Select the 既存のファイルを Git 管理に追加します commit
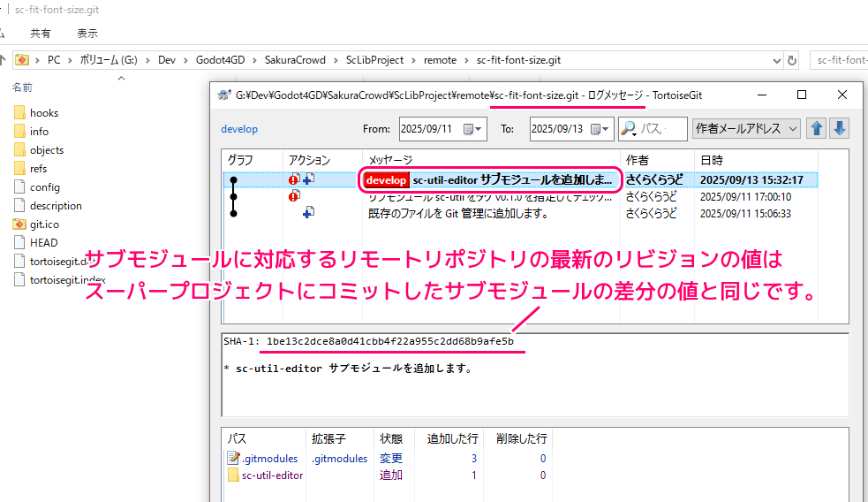 pos(458,213)
